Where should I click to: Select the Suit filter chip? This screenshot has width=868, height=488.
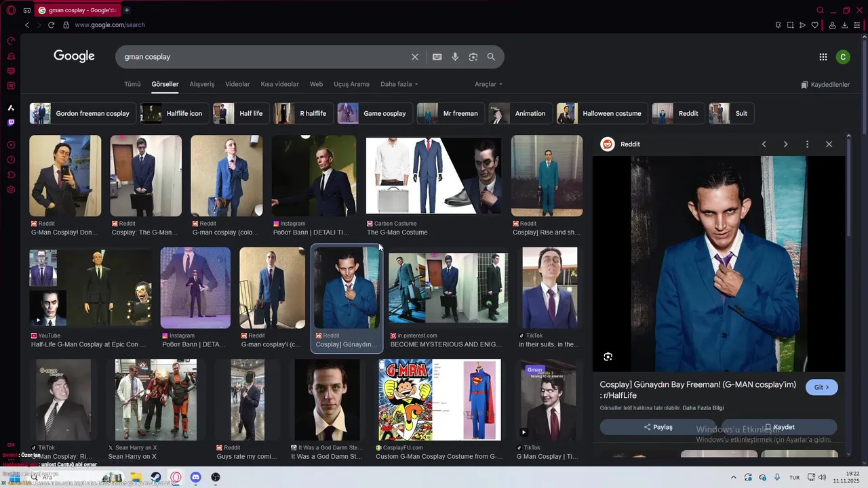(732, 113)
